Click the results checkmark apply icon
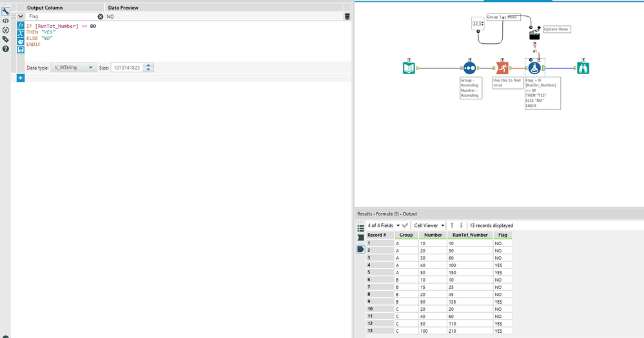 405,225
